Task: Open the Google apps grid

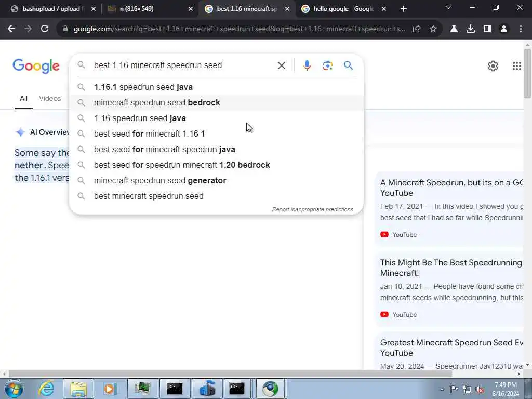Action: [x=517, y=66]
